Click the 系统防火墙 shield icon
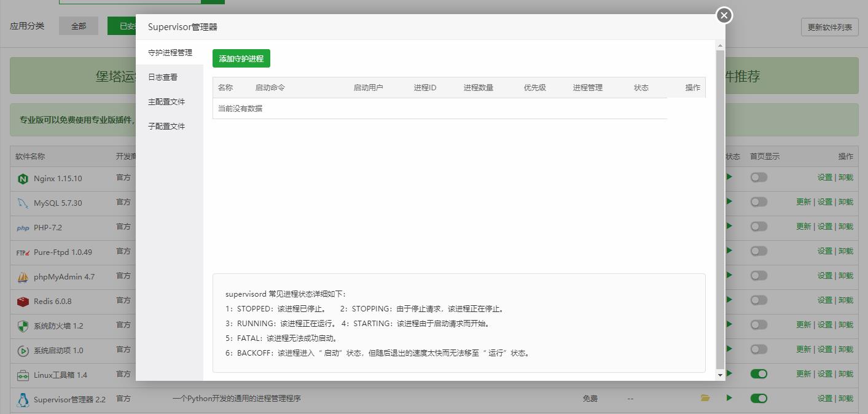 [x=23, y=326]
